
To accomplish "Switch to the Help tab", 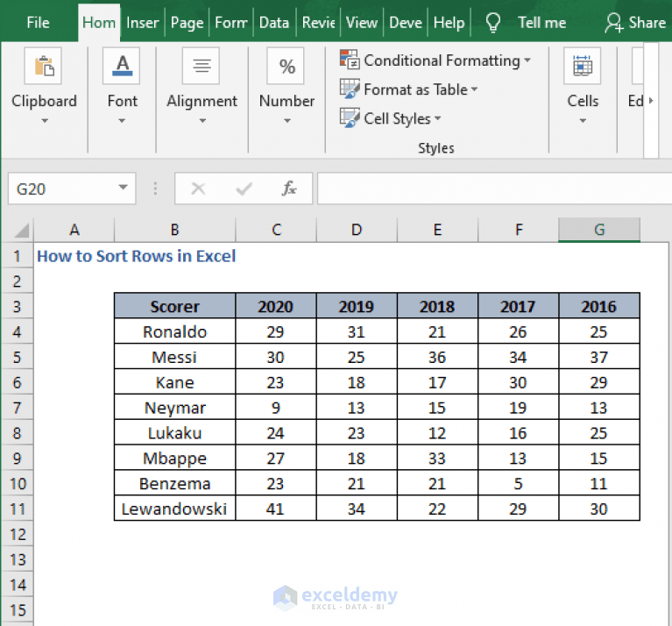I will [x=449, y=22].
